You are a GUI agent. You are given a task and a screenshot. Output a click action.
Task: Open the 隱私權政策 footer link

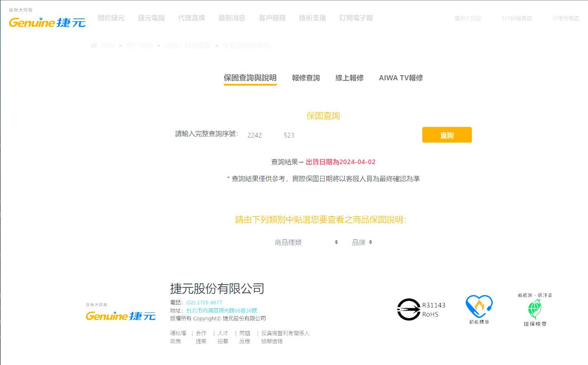click(178, 337)
